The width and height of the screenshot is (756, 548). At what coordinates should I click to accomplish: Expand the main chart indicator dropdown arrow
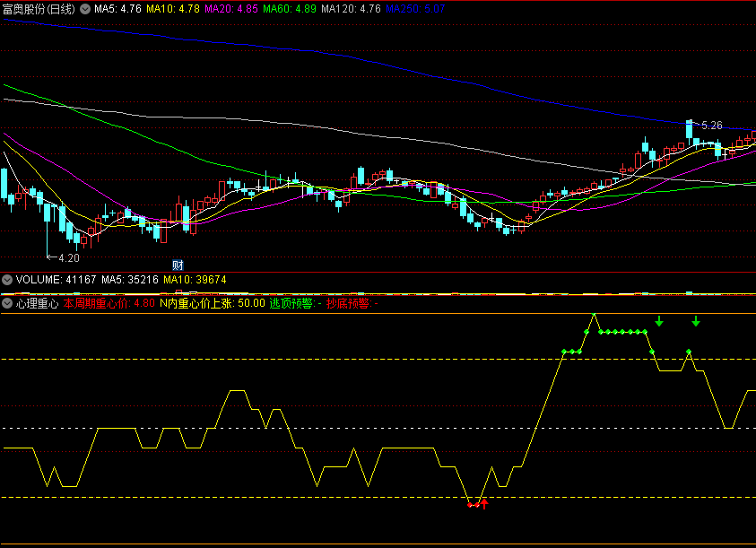(x=85, y=9)
